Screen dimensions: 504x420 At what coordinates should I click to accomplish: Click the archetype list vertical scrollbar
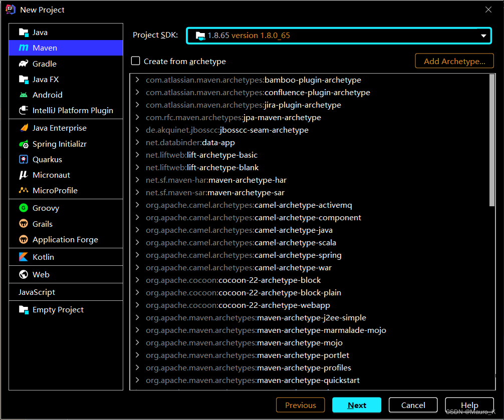point(492,140)
